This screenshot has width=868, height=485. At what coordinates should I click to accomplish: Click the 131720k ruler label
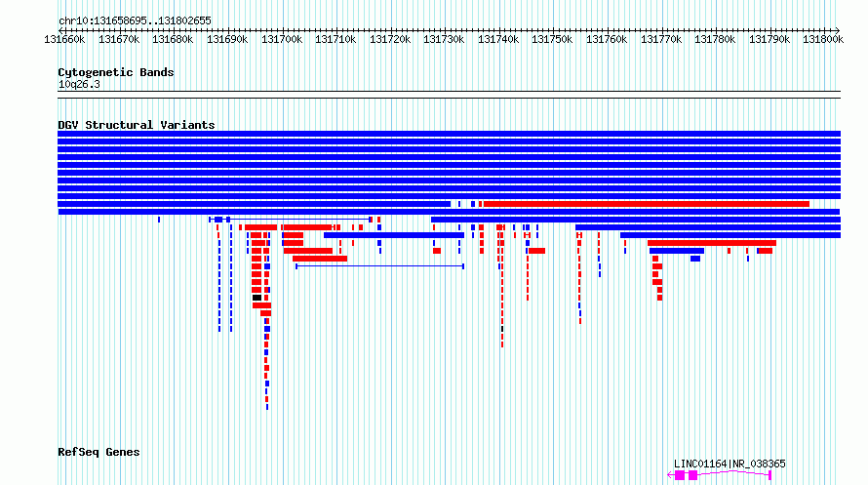point(390,39)
